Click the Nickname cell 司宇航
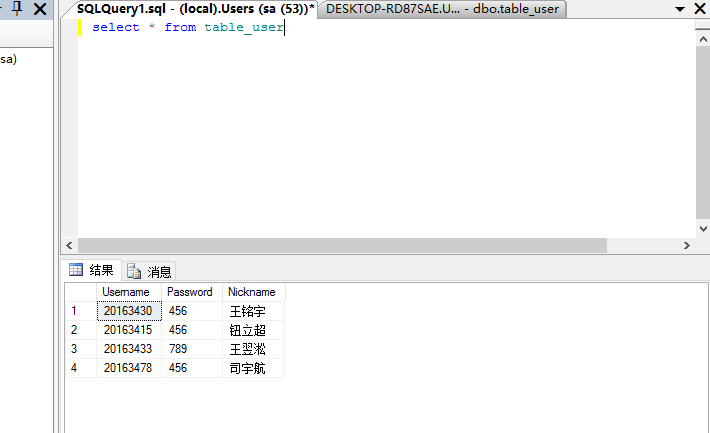 pos(254,368)
